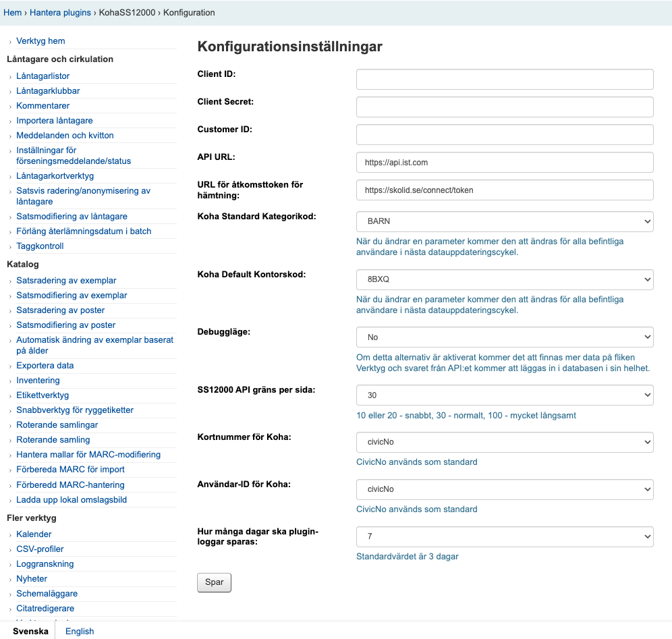Open the Koha Standard Kategorikod dropdown (BARN)

point(505,221)
